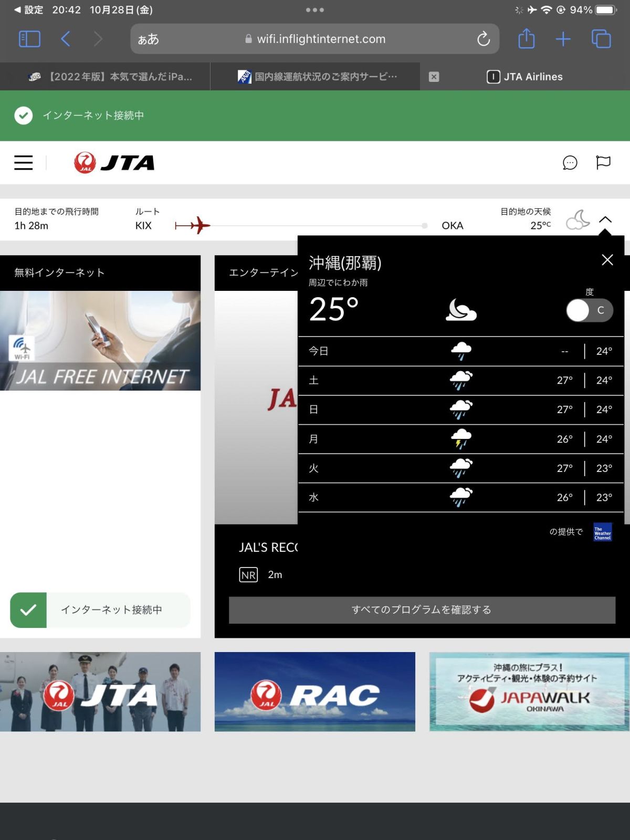Click the KIX route origin label
The width and height of the screenshot is (630, 840).
tap(143, 226)
